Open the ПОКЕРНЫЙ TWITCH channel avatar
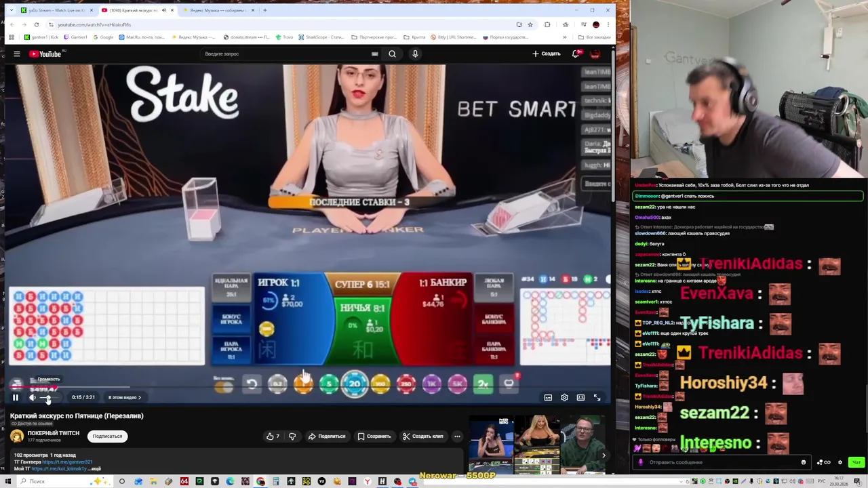This screenshot has width=868, height=488. pyautogui.click(x=17, y=436)
